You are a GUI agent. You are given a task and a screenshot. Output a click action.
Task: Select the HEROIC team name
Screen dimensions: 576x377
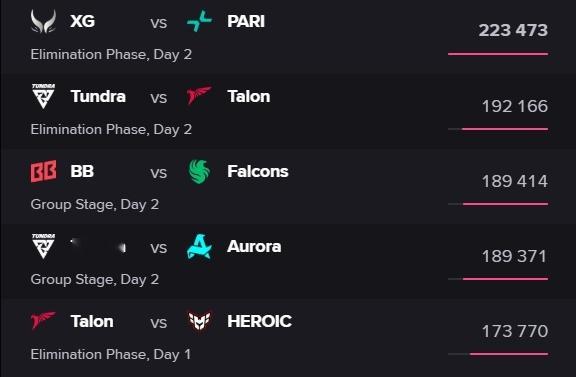[x=260, y=321]
